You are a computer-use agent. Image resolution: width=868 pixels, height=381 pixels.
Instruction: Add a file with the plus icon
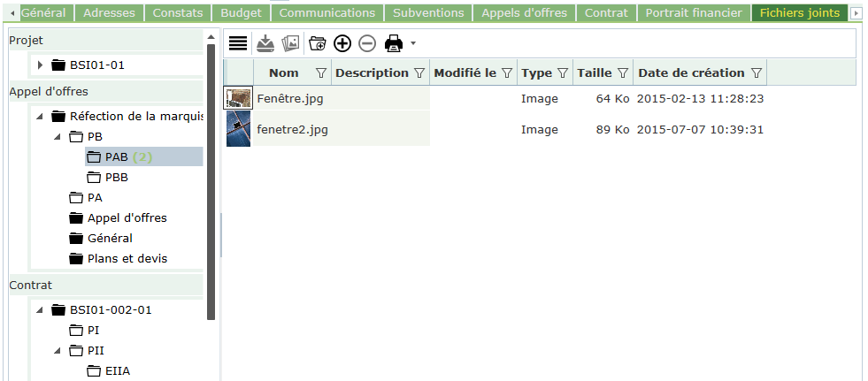click(342, 43)
